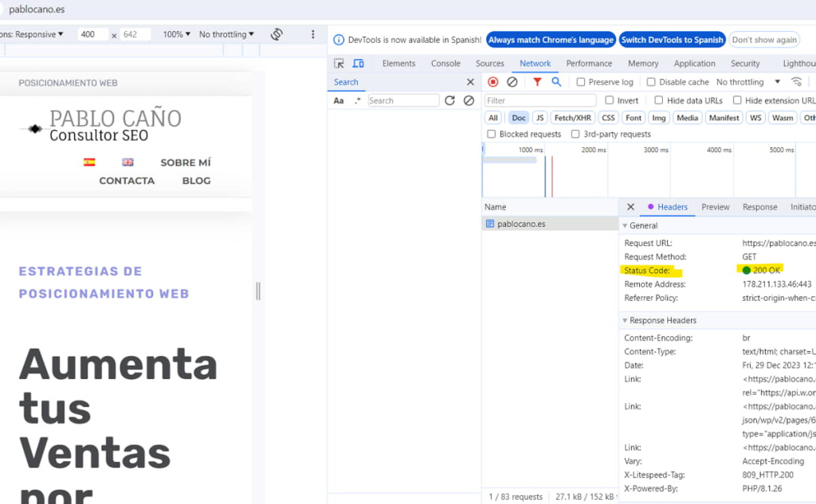Open the 100% zoom dropdown
816x504 pixels.
(x=176, y=34)
